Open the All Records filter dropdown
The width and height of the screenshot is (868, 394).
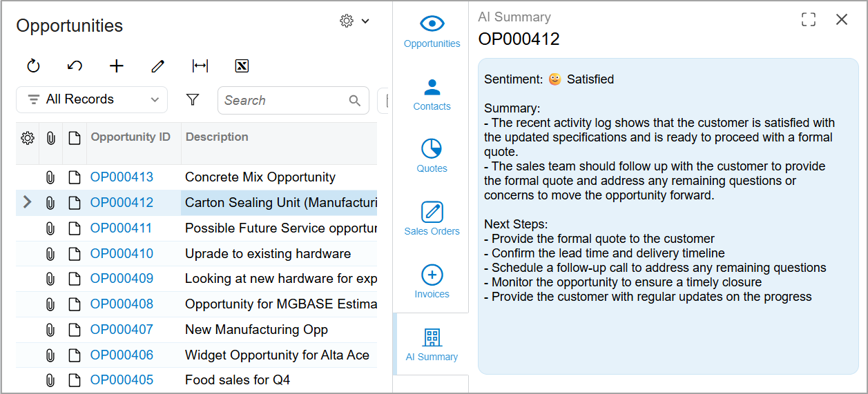coord(92,99)
